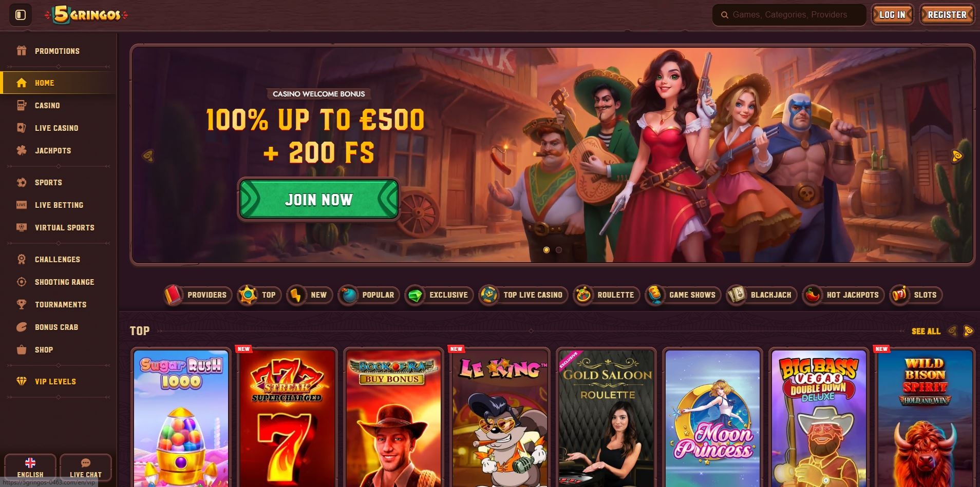Screen dimensions: 980x487
Task: Collapse the sidebar with the panel toggle icon
Action: pyautogui.click(x=21, y=15)
